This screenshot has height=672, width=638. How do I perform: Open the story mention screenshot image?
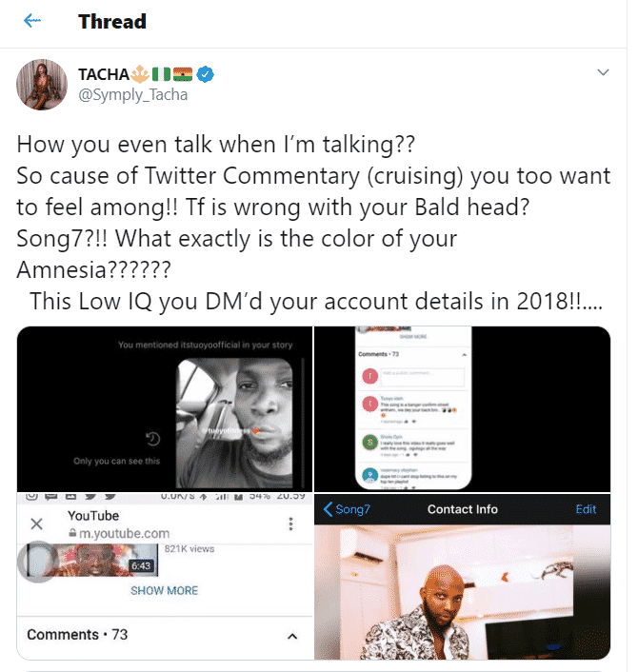(165, 409)
